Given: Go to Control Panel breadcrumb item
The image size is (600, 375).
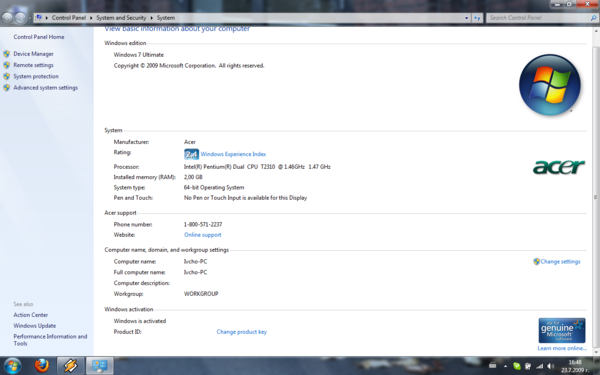Looking at the screenshot, I should 69,18.
